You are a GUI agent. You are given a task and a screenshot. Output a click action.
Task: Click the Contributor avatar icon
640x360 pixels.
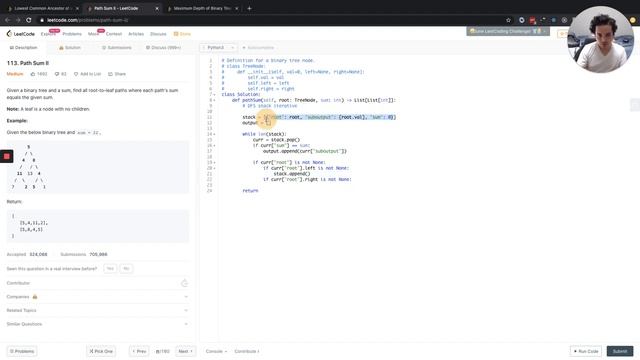(x=184, y=283)
